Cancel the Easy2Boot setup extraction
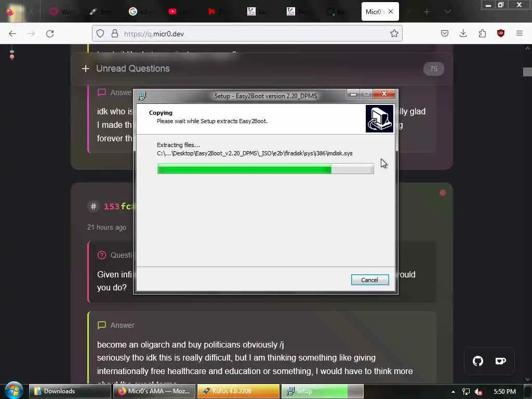 pos(370,280)
